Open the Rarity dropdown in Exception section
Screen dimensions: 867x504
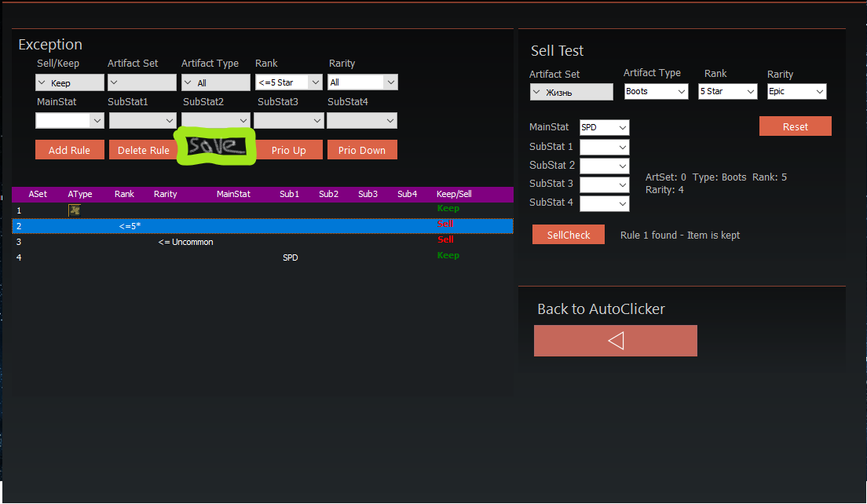[x=362, y=82]
